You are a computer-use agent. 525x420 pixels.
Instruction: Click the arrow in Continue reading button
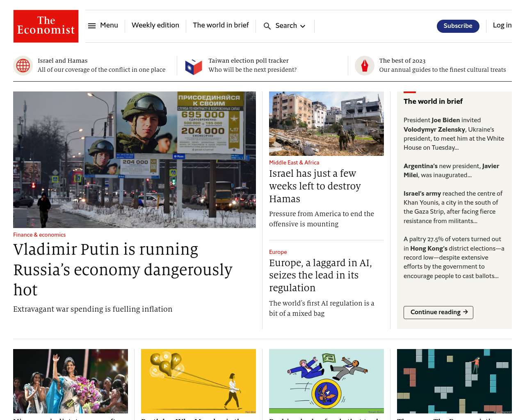(x=466, y=312)
